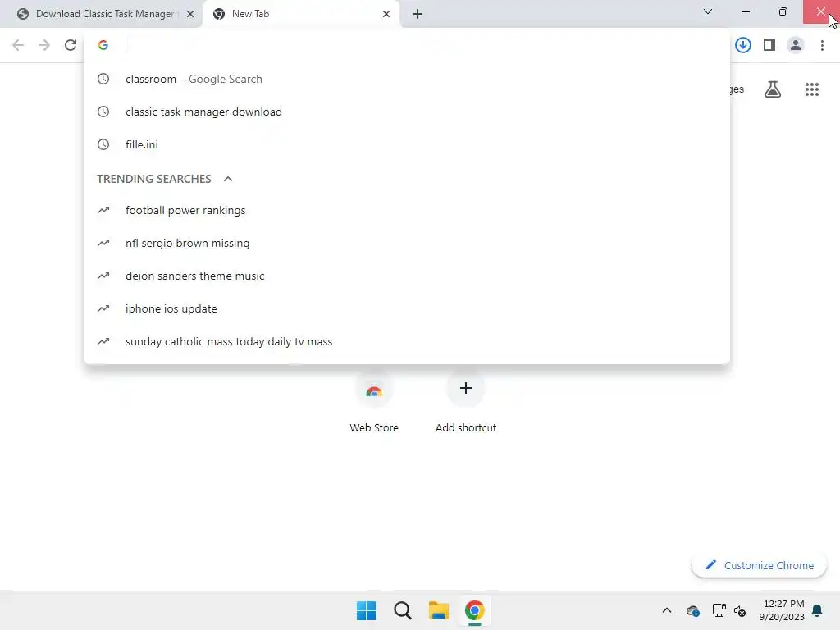Open the Google apps grid
Image resolution: width=840 pixels, height=630 pixels.
[x=811, y=89]
